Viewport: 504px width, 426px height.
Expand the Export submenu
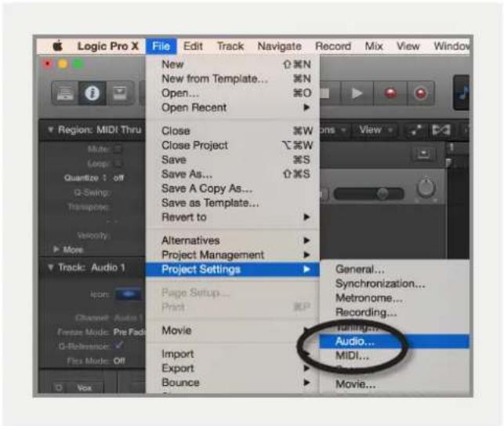click(x=232, y=368)
